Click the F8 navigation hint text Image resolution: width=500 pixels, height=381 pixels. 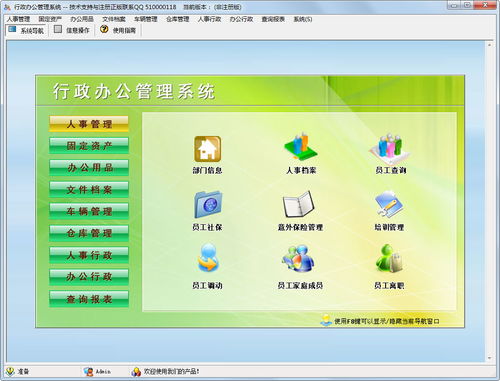(x=387, y=321)
